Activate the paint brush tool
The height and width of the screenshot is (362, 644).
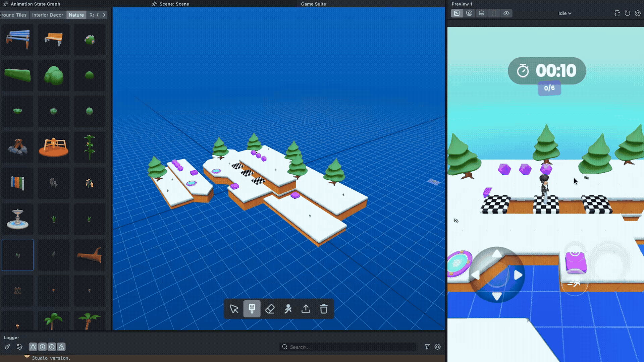[x=252, y=309]
